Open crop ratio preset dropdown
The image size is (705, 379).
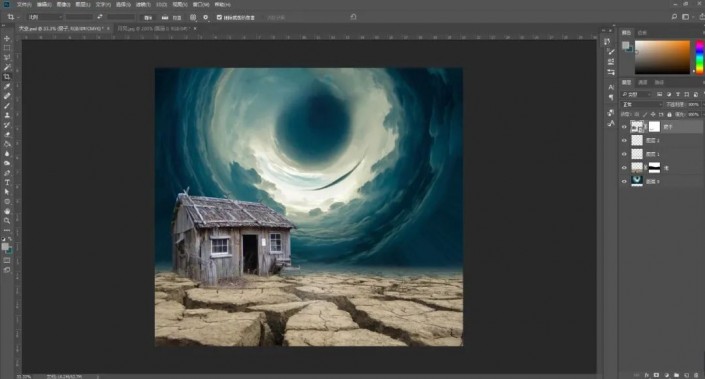45,17
